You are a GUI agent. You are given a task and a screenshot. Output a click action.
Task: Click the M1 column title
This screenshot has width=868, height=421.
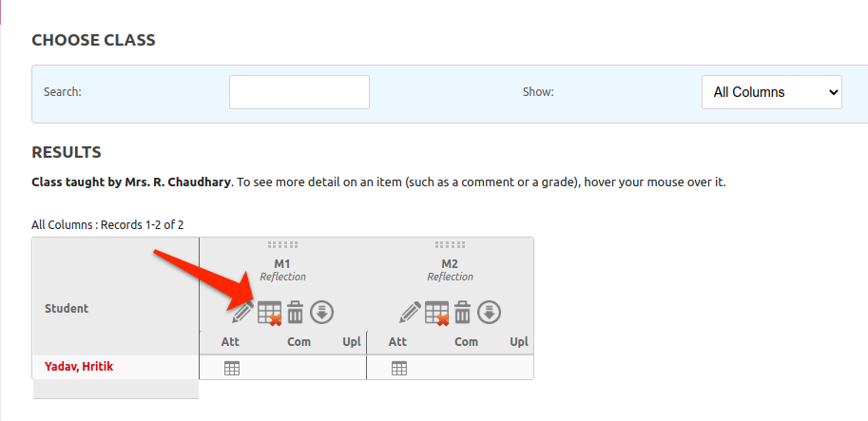282,264
